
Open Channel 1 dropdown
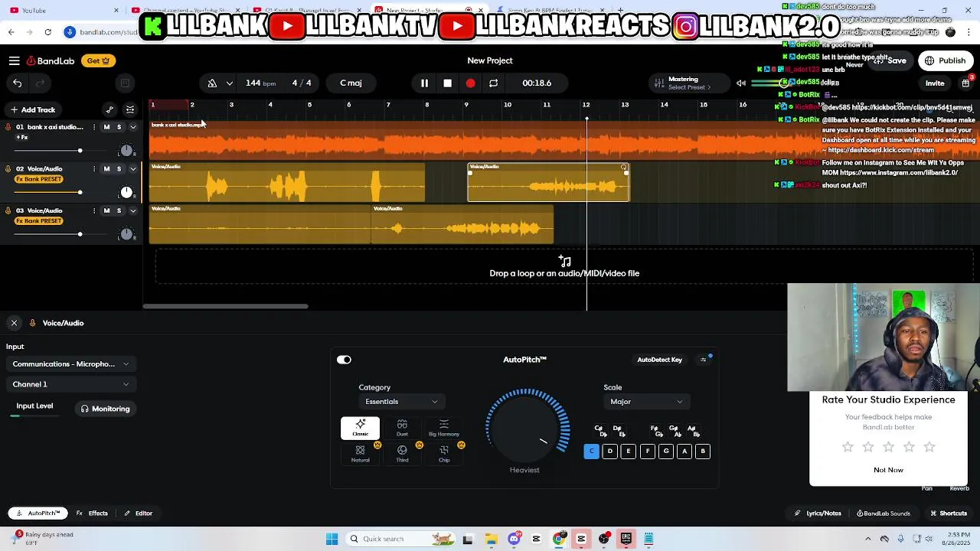point(70,384)
